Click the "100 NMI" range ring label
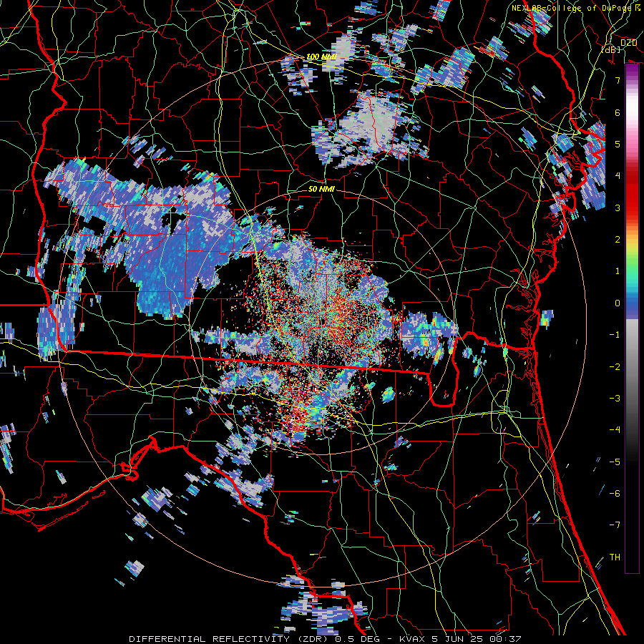644x644 pixels. 321,57
